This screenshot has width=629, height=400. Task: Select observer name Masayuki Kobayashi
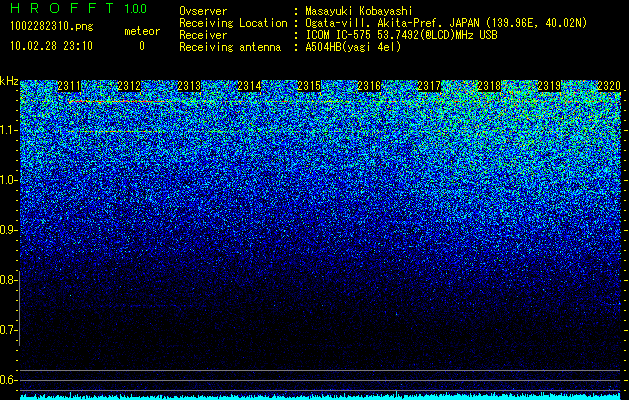point(359,11)
